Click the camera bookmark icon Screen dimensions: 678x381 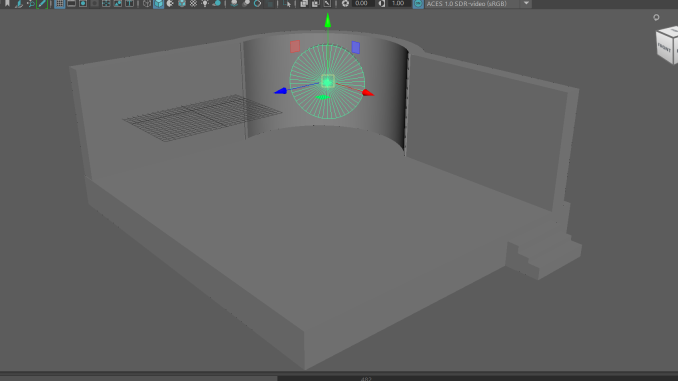tap(7, 3)
